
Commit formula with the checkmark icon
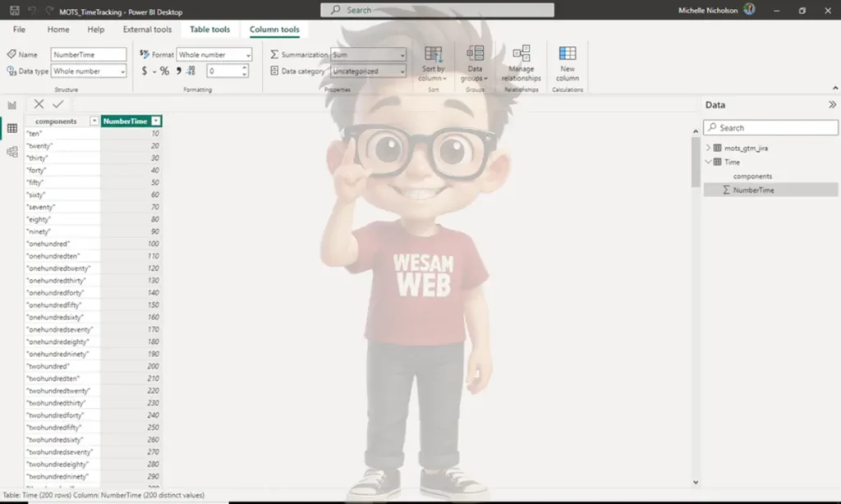pyautogui.click(x=57, y=104)
